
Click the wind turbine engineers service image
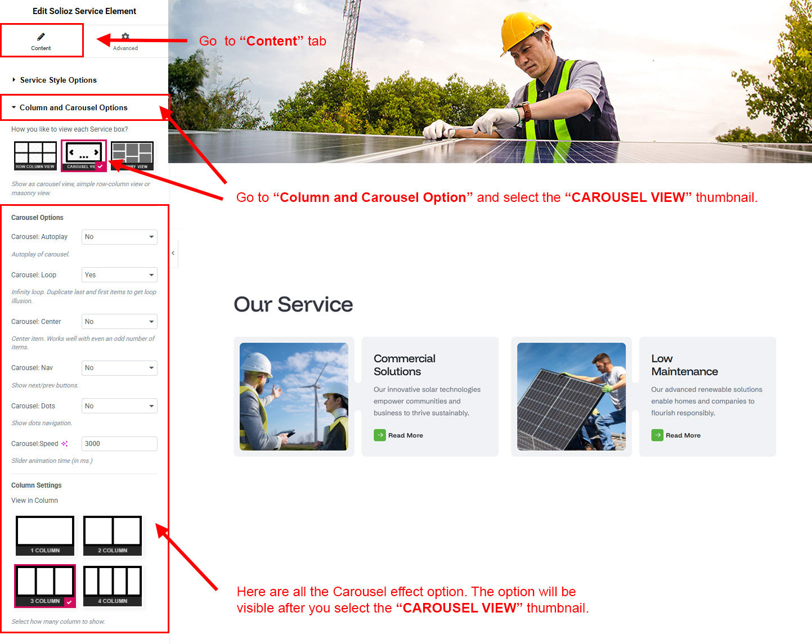pos(294,397)
